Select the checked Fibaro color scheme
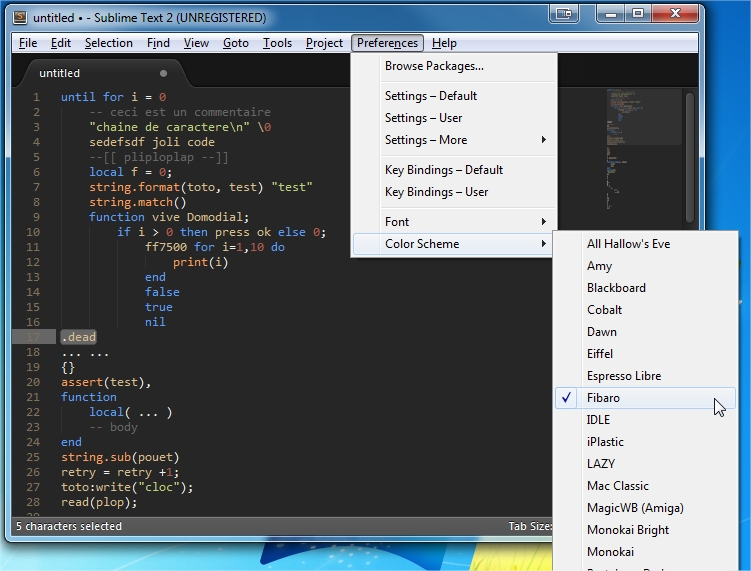 645,398
